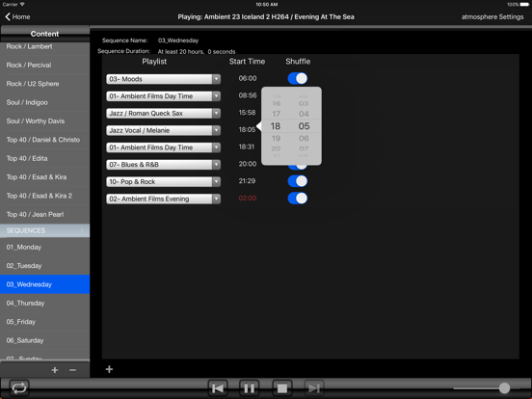Select Top 40 / Esad & Kira 2

[44, 196]
